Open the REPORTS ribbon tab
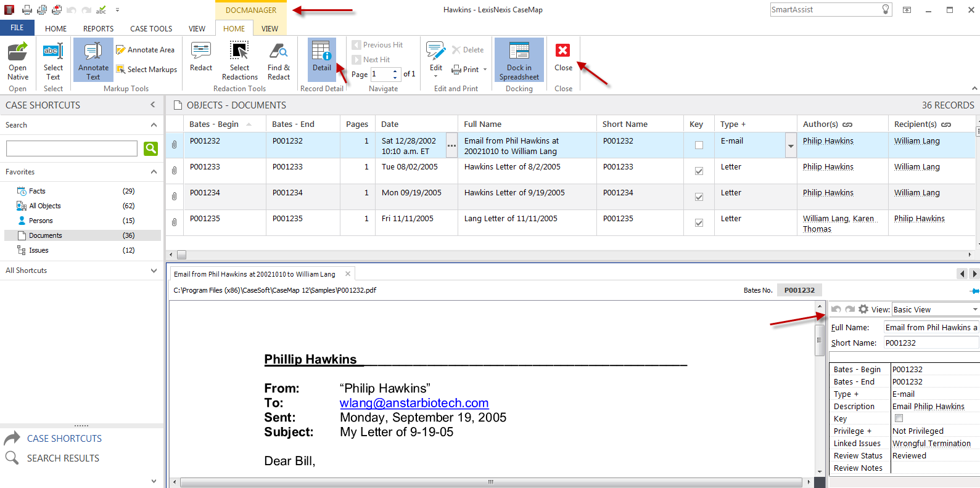The height and width of the screenshot is (488, 980). tap(98, 28)
